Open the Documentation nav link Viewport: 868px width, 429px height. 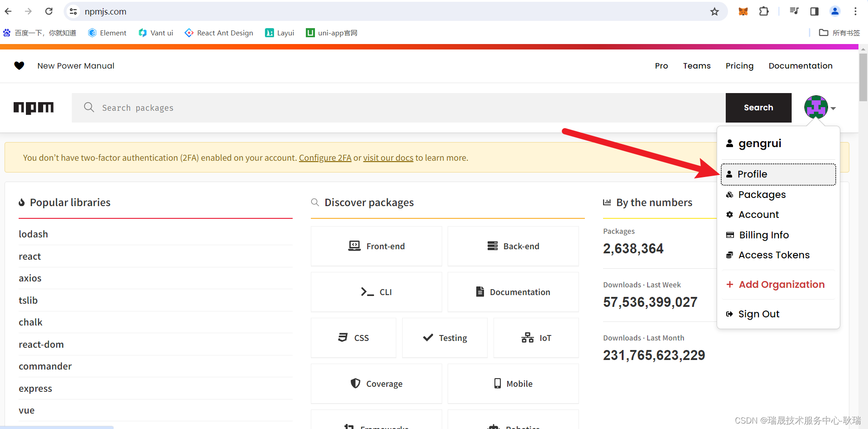click(x=800, y=66)
